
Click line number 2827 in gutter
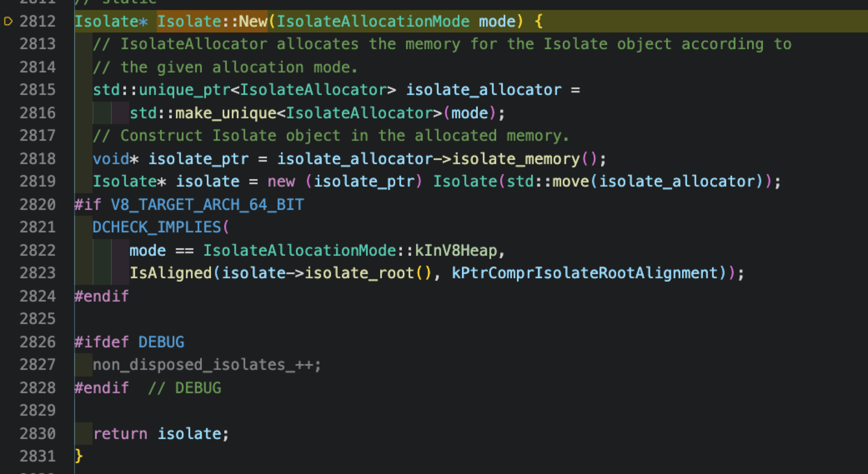click(38, 364)
